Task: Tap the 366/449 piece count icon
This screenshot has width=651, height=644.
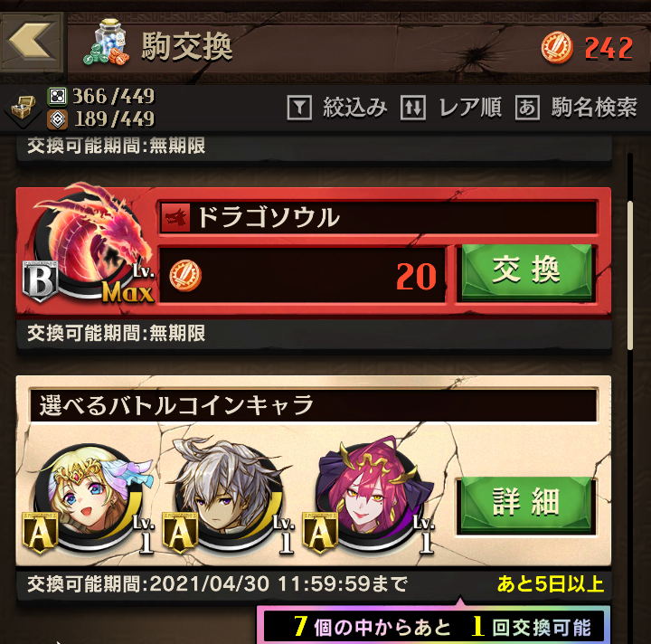Action: [57, 97]
